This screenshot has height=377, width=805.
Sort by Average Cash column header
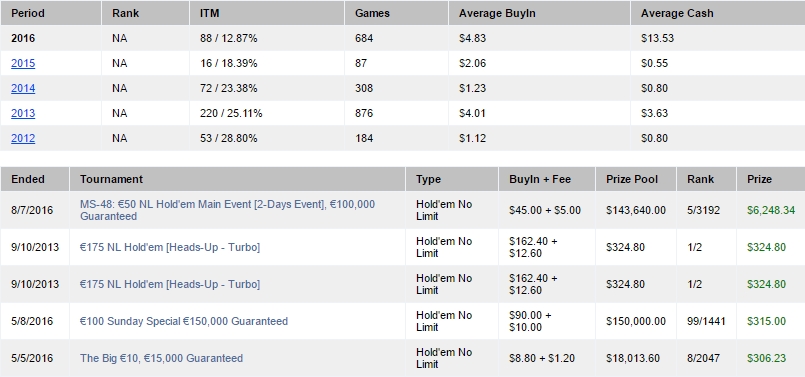point(677,13)
